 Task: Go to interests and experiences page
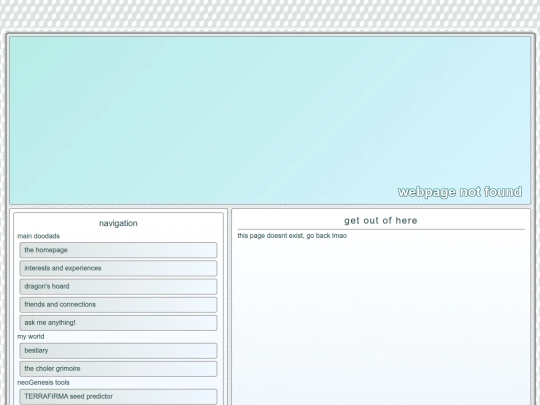pos(118,268)
